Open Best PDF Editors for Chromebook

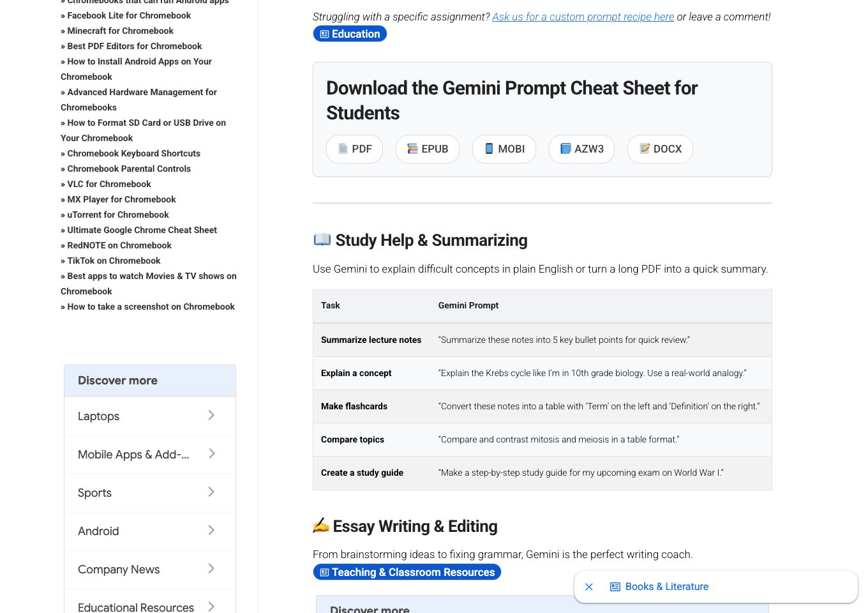134,46
